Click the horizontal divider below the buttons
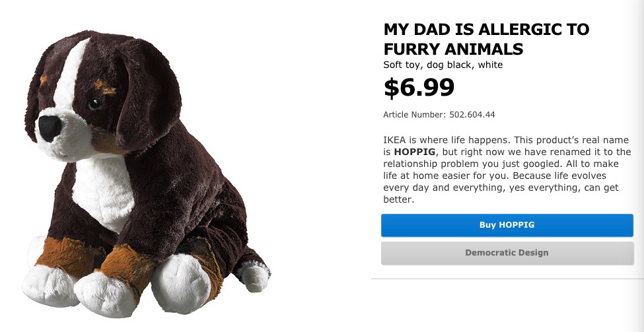This screenshot has width=644, height=332. (507, 279)
